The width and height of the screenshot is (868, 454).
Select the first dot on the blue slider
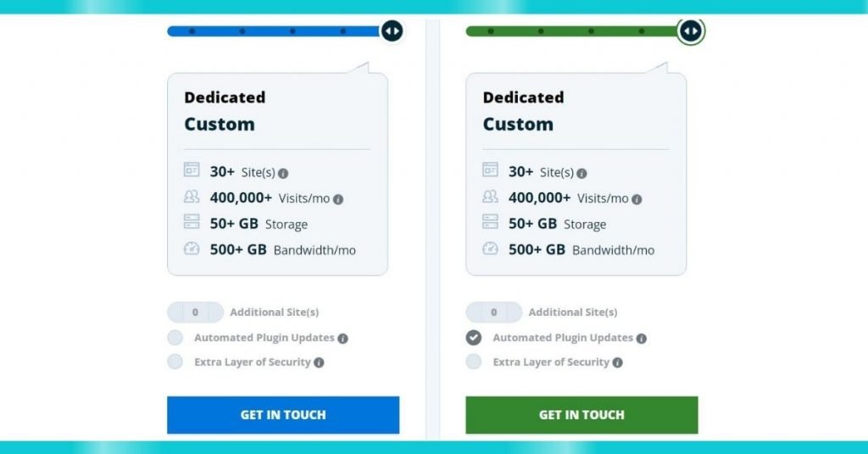tap(192, 31)
